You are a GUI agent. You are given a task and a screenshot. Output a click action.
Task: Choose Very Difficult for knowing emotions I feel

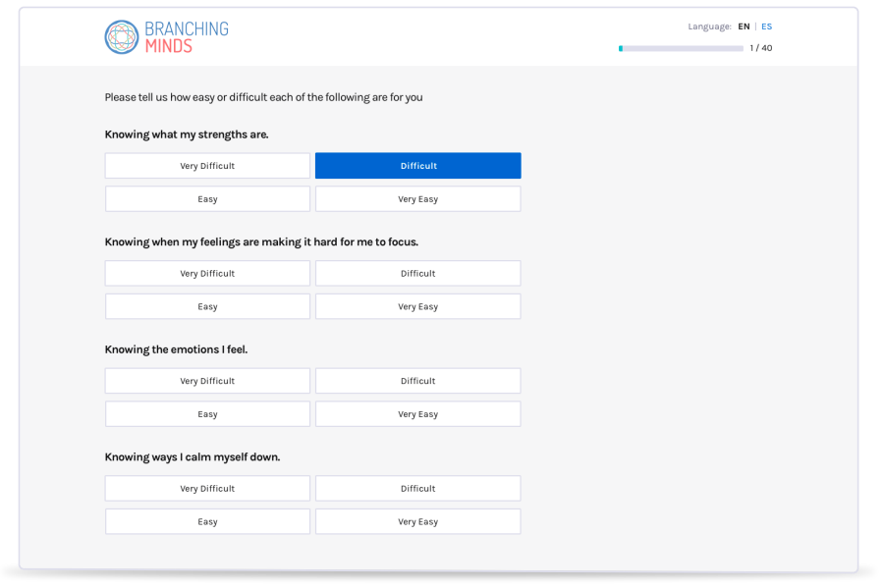point(207,381)
